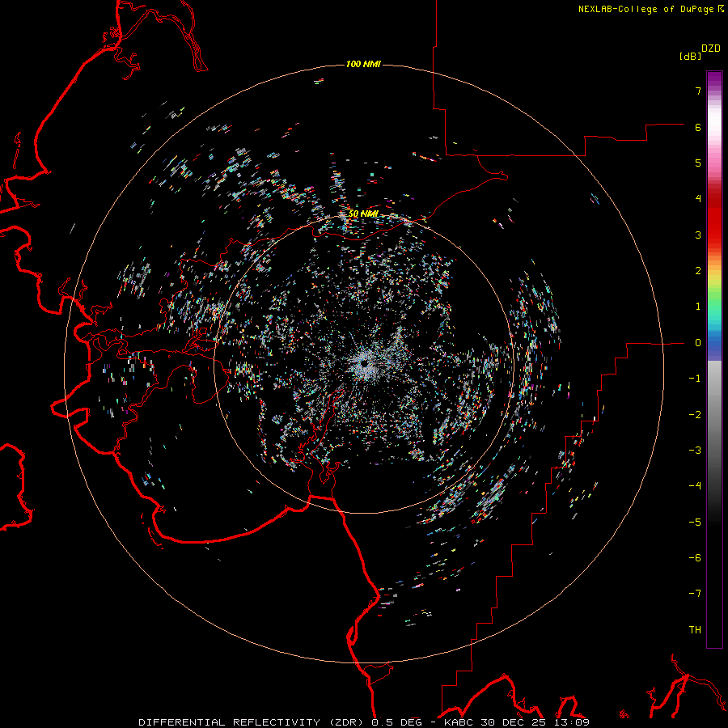The height and width of the screenshot is (728, 728).
Task: Click the -6 value on the color scale
Action: pos(695,558)
